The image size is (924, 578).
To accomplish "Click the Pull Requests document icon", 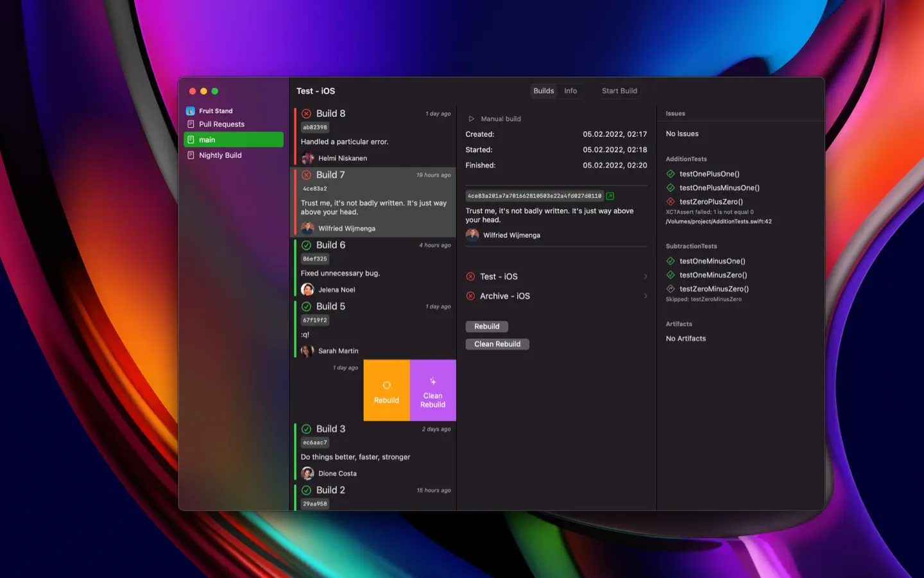I will click(x=191, y=124).
